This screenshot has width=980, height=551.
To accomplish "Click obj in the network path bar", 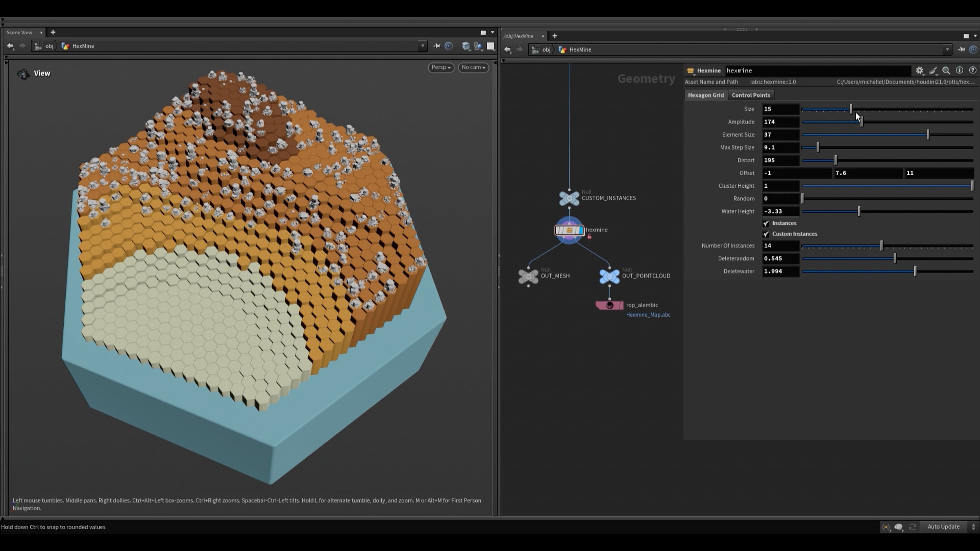I will (546, 50).
